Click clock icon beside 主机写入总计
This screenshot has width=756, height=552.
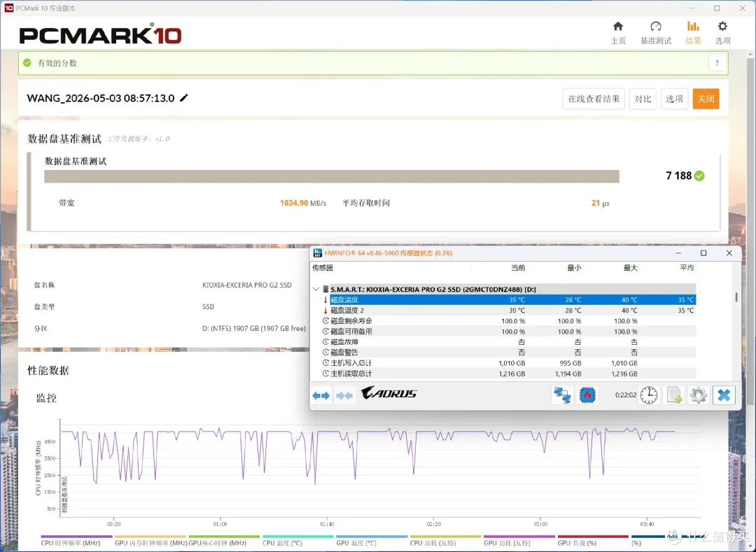point(325,363)
